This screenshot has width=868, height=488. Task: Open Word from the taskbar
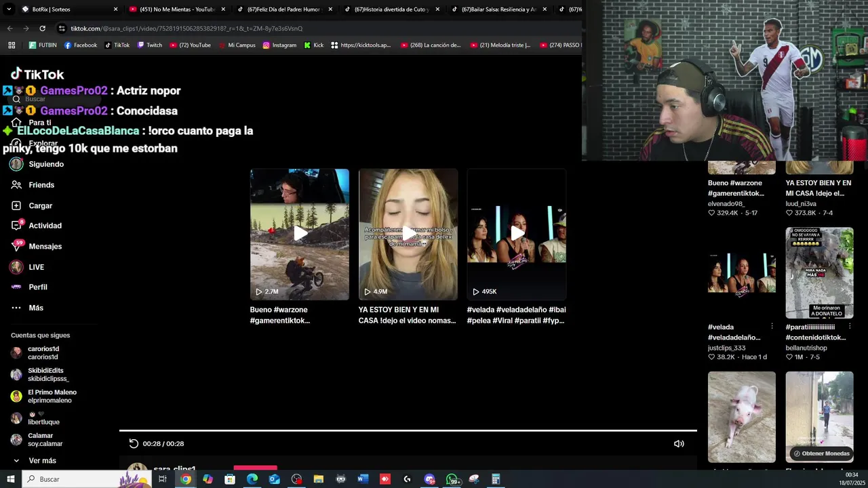click(x=363, y=479)
